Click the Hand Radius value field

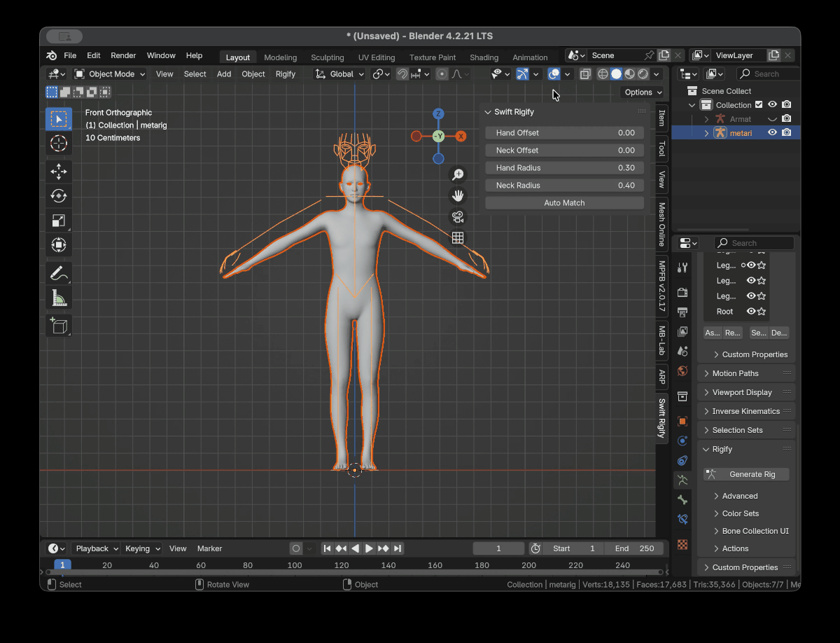(564, 168)
